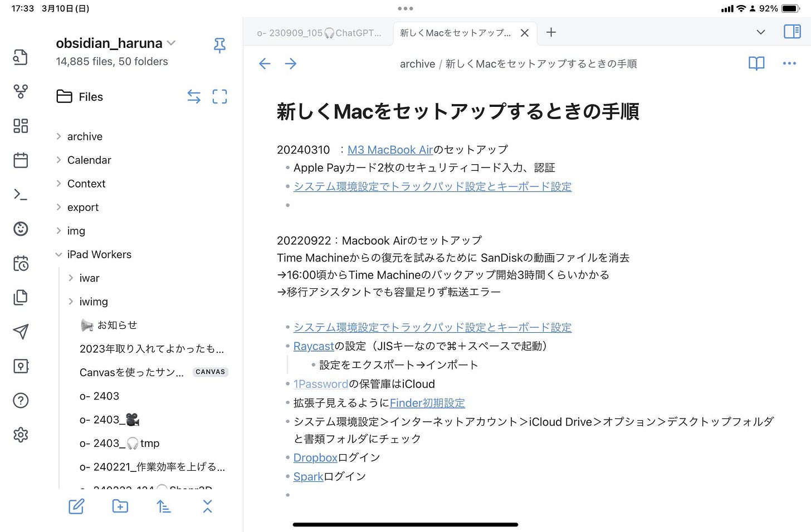The height and width of the screenshot is (532, 811).
Task: Open the Files panel header
Action: (80, 97)
